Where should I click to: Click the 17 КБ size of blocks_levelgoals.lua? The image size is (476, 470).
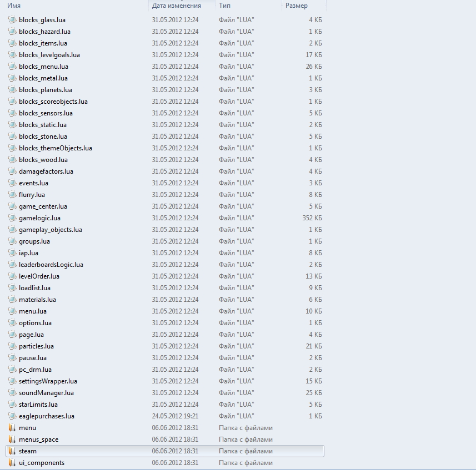click(314, 54)
